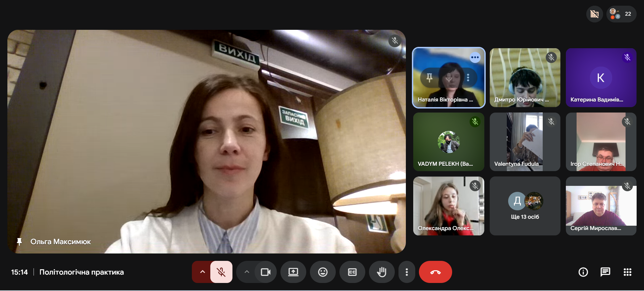
Task: Open more options three-dot menu in toolbar
Action: point(407,272)
